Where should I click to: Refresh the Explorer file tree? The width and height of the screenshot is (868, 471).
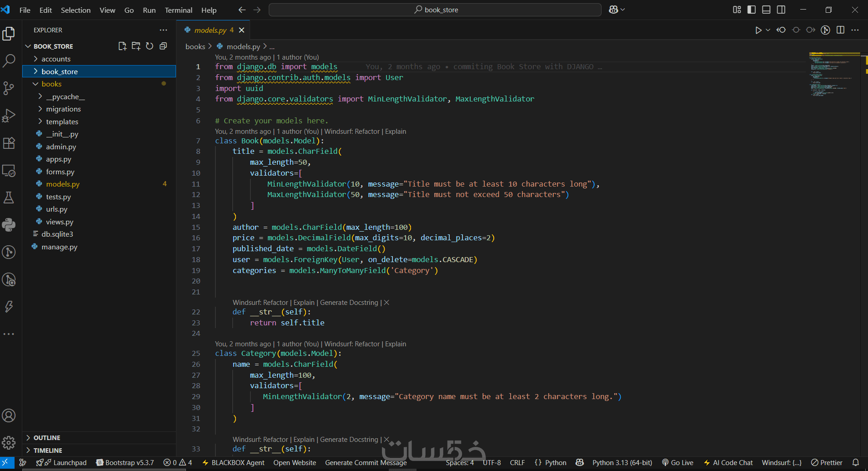(x=150, y=46)
